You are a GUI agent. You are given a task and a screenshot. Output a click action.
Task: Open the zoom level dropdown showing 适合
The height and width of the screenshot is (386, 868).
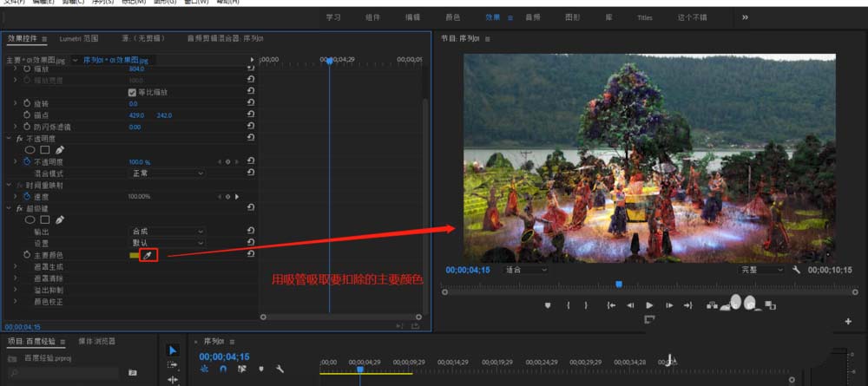525,270
